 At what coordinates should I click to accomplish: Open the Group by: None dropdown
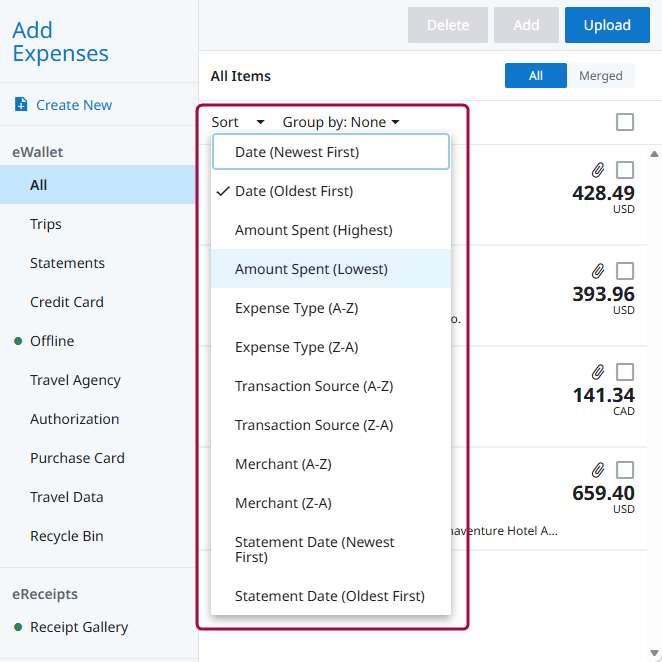pos(341,122)
